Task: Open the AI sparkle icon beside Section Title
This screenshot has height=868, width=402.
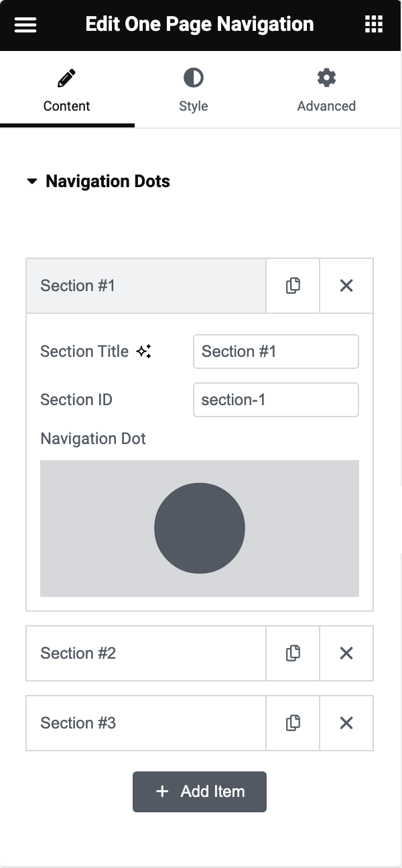Action: pos(143,349)
